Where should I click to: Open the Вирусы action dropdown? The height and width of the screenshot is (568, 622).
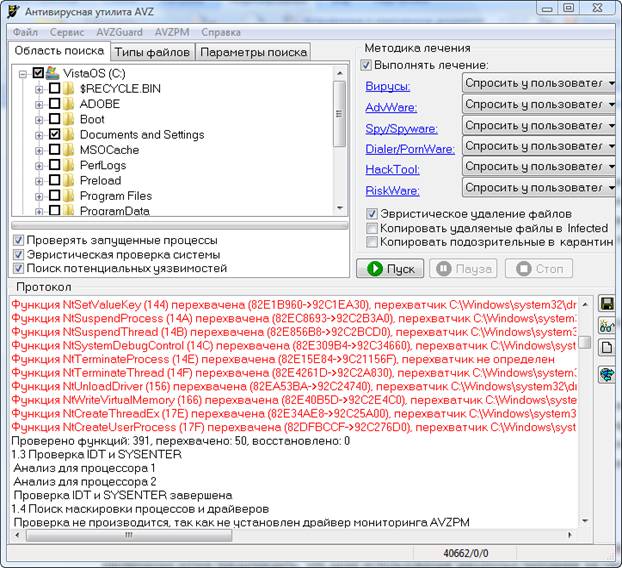point(539,83)
